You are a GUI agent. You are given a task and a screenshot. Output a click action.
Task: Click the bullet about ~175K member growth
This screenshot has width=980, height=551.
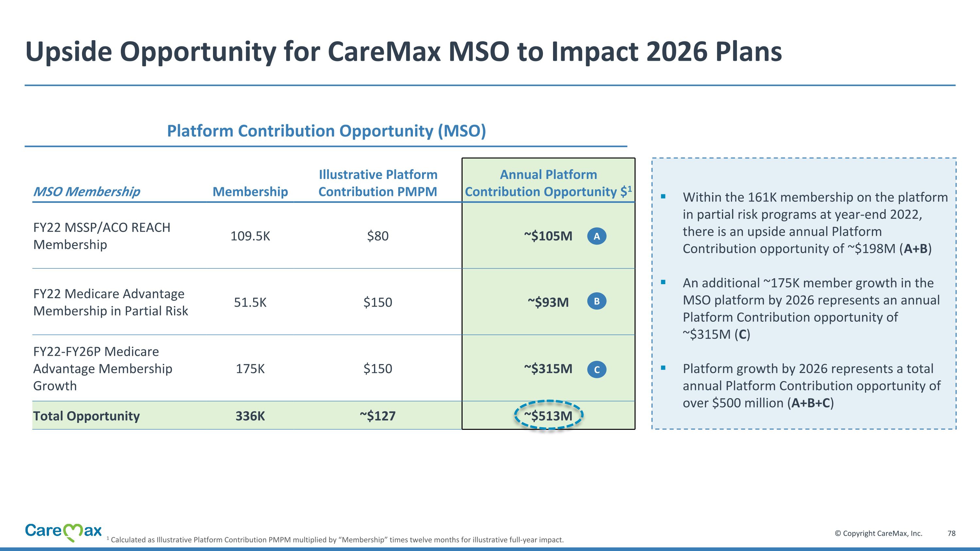point(810,308)
